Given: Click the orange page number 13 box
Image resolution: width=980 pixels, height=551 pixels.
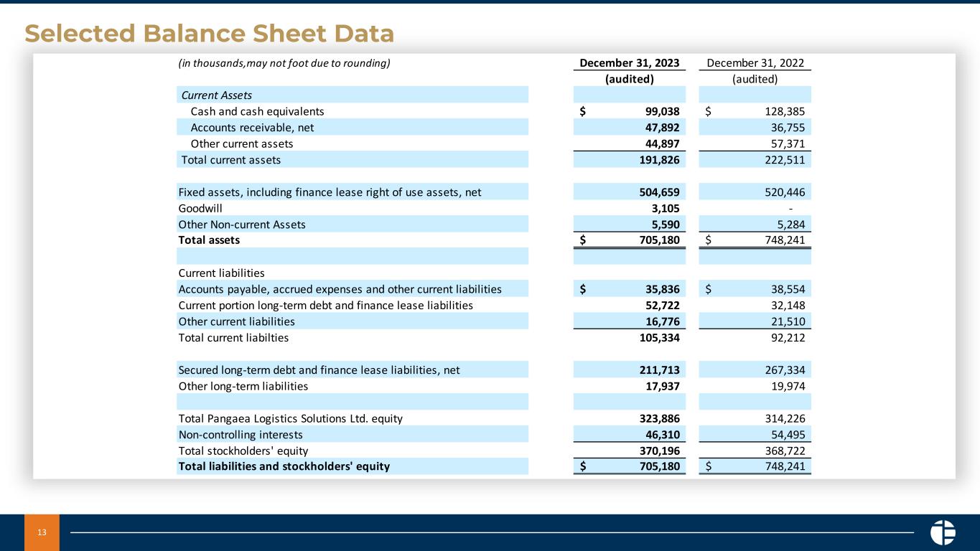Looking at the screenshot, I should pos(42,532).
